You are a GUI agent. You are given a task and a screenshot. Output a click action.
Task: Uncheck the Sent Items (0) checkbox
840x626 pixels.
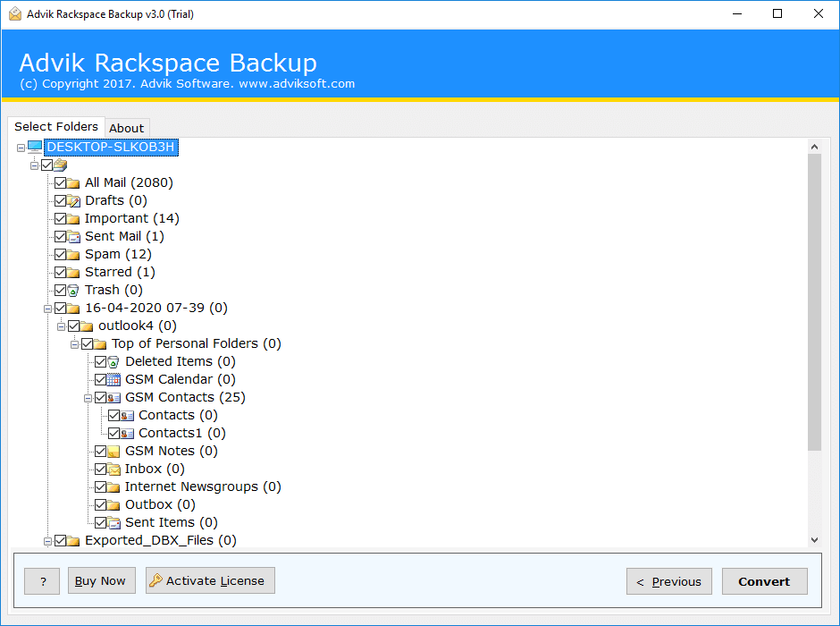pos(100,522)
